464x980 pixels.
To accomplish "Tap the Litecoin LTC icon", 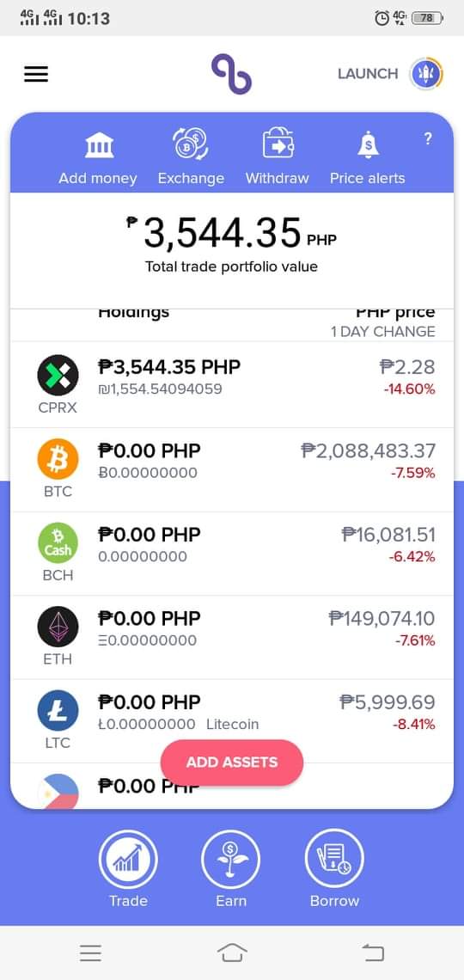I will (58, 710).
